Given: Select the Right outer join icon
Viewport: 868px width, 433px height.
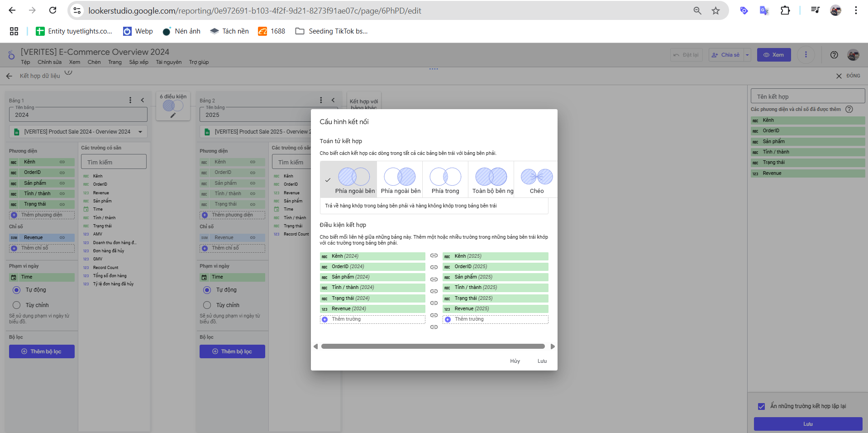Looking at the screenshot, I should (x=400, y=177).
